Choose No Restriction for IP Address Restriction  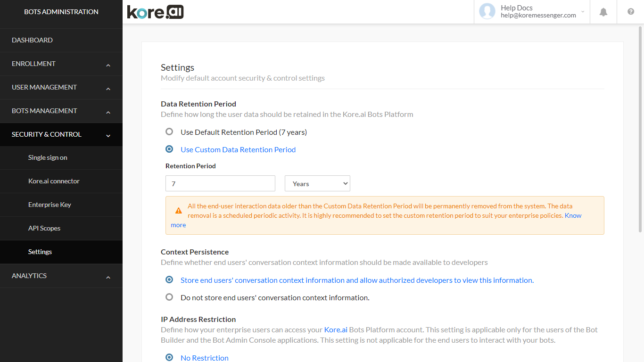[169, 357]
